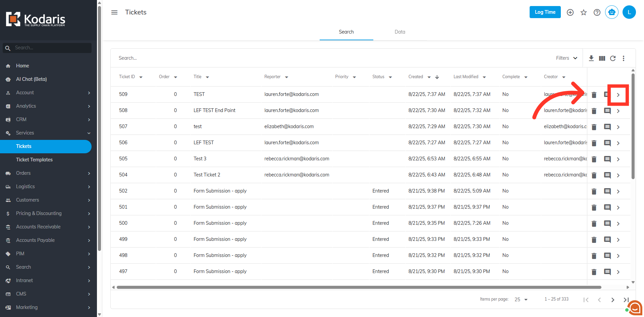
Task: Open ticket 509 details arrow
Action: pyautogui.click(x=618, y=95)
